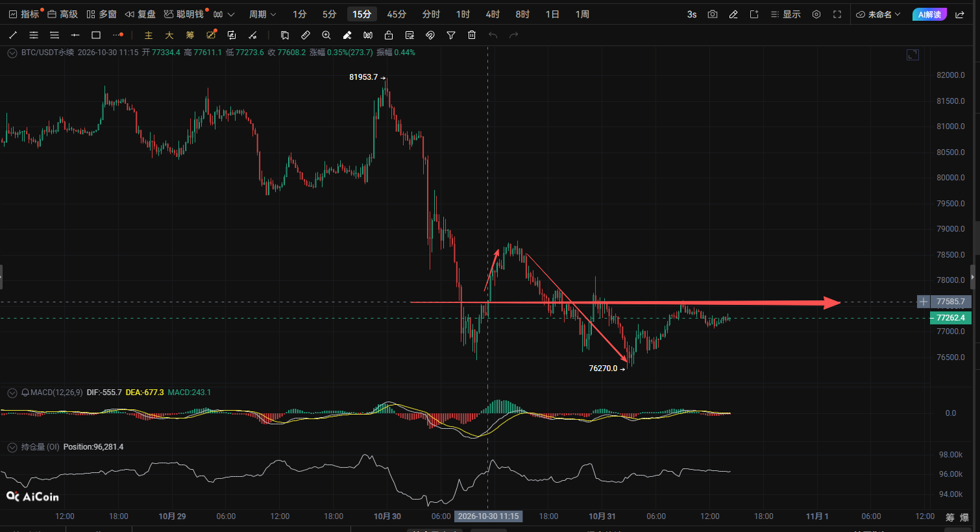Click the 筹 chip distribution toolbar icon
This screenshot has height=532, width=980.
coord(190,35)
